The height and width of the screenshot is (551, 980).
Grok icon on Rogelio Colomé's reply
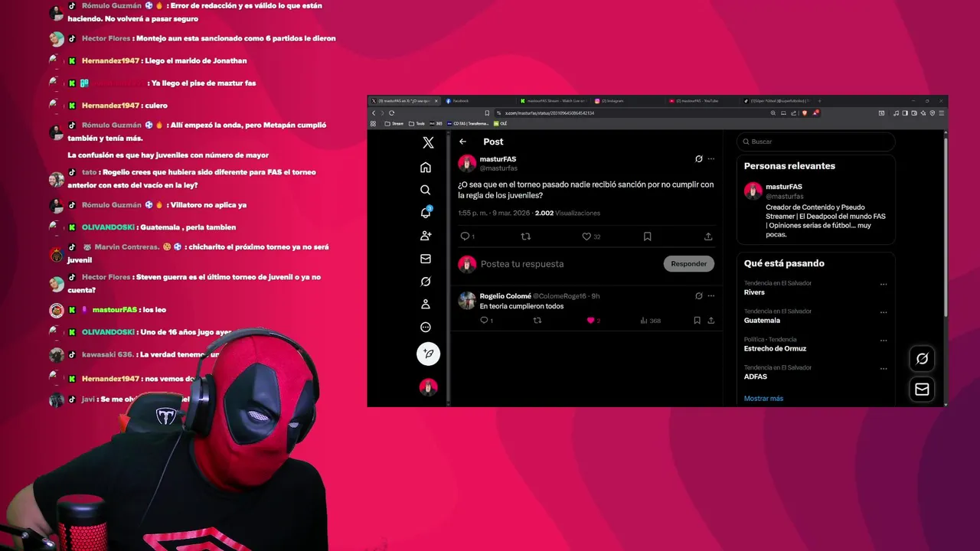click(698, 295)
